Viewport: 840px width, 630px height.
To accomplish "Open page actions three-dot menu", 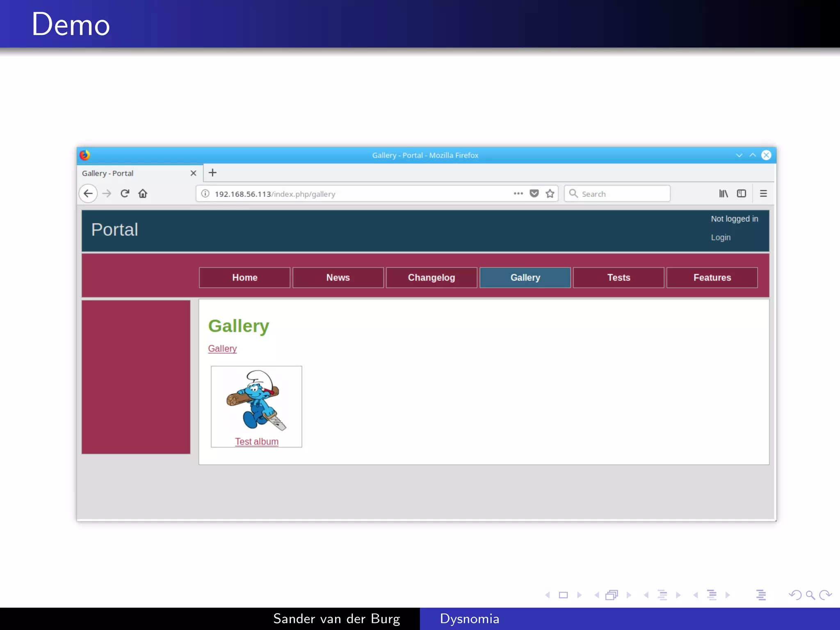I will point(518,194).
